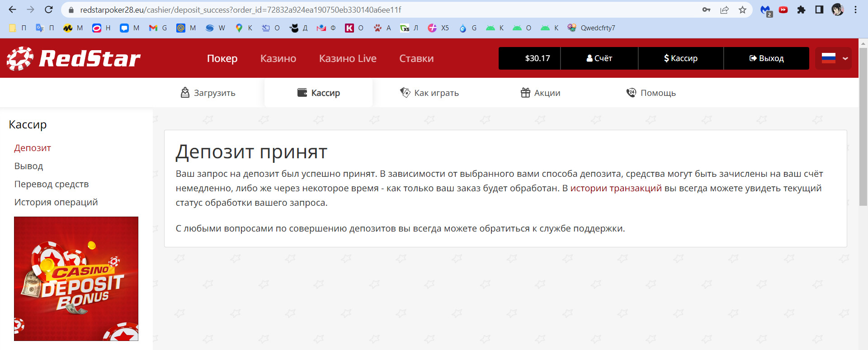Open the Gmail bookmark labeled G
This screenshot has height=350, width=868.
click(158, 28)
